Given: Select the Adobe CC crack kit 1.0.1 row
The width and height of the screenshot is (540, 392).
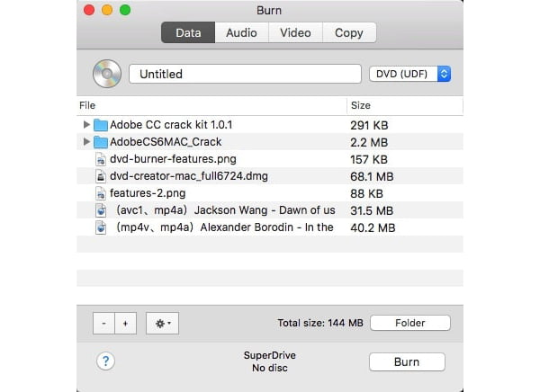Looking at the screenshot, I should pos(270,125).
